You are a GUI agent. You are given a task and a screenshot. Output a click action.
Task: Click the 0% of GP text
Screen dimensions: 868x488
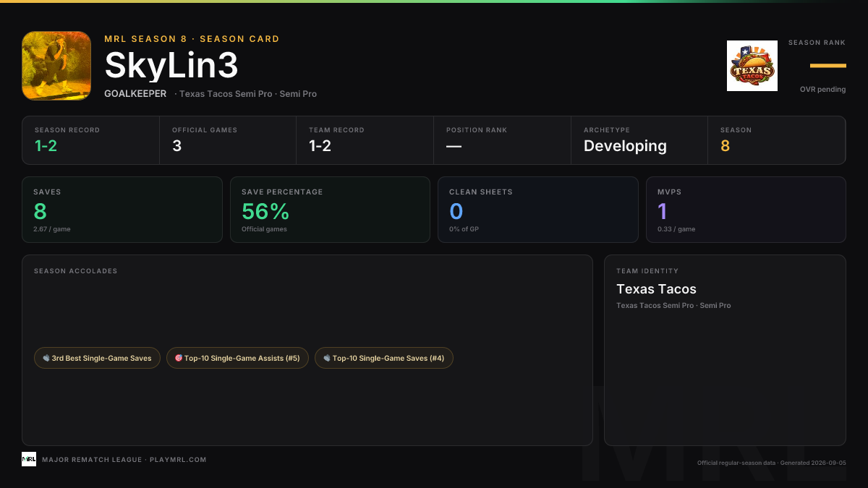(x=464, y=229)
